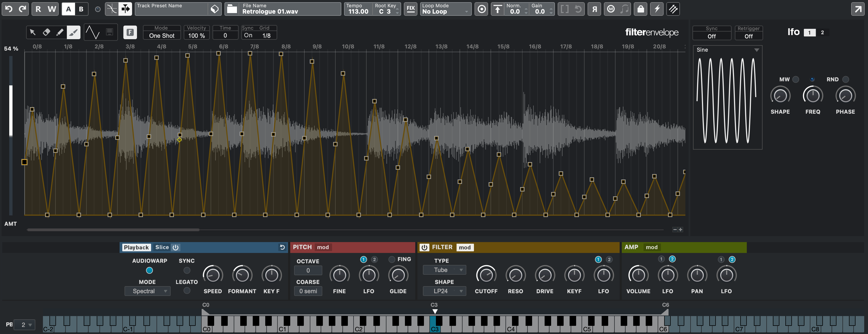Click the reverse sample icon
The width and height of the screenshot is (868, 334).
pos(594,9)
